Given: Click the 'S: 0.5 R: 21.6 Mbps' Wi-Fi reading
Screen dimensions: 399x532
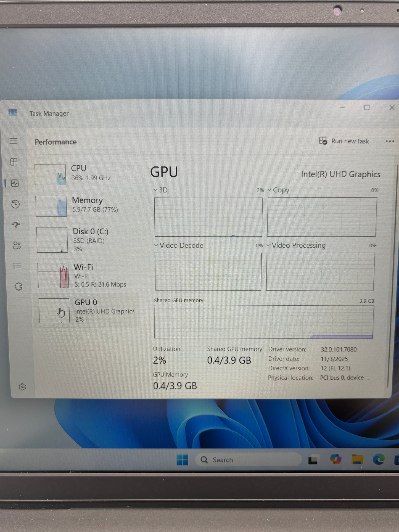Looking at the screenshot, I should click(x=100, y=284).
